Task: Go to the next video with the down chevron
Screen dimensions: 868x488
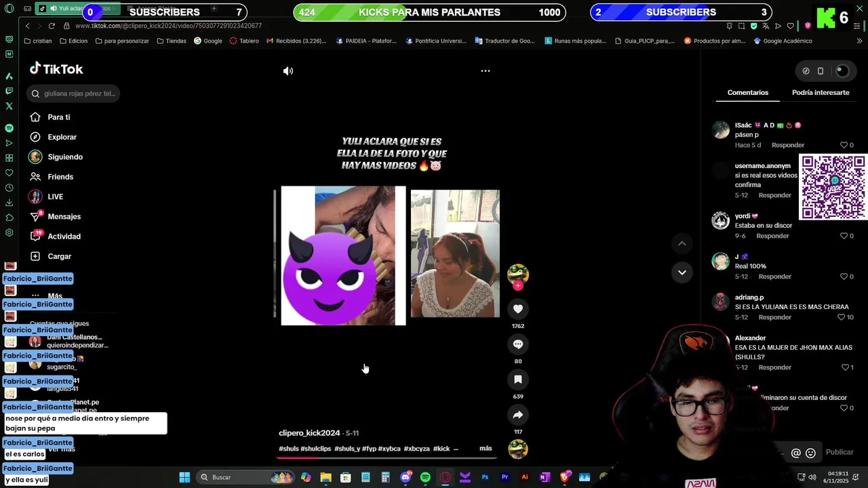Action: (x=682, y=272)
